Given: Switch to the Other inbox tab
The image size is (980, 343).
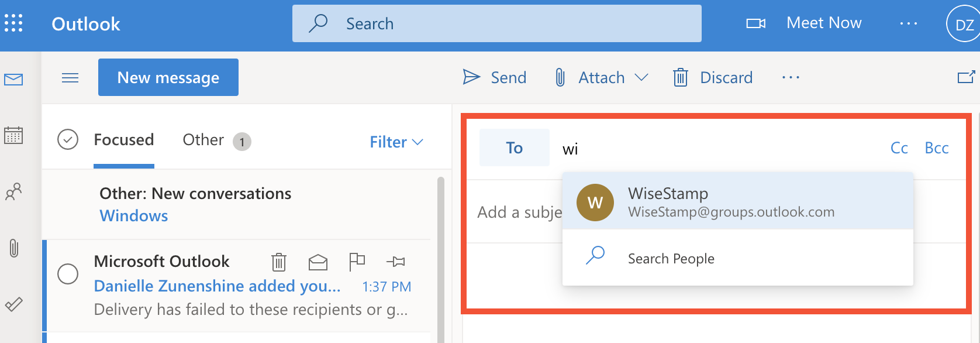Looking at the screenshot, I should (203, 140).
